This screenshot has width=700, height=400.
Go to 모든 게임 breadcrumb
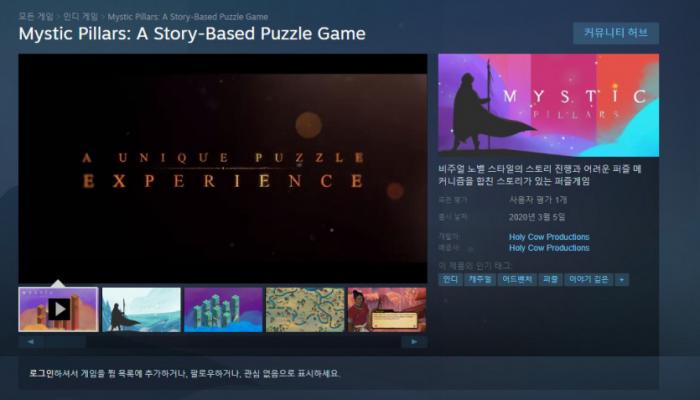(36, 17)
